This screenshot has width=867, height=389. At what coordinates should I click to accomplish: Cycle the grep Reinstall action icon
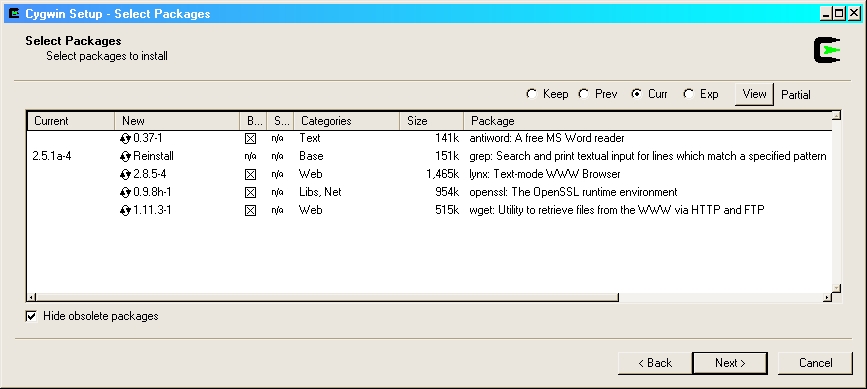(x=126, y=156)
